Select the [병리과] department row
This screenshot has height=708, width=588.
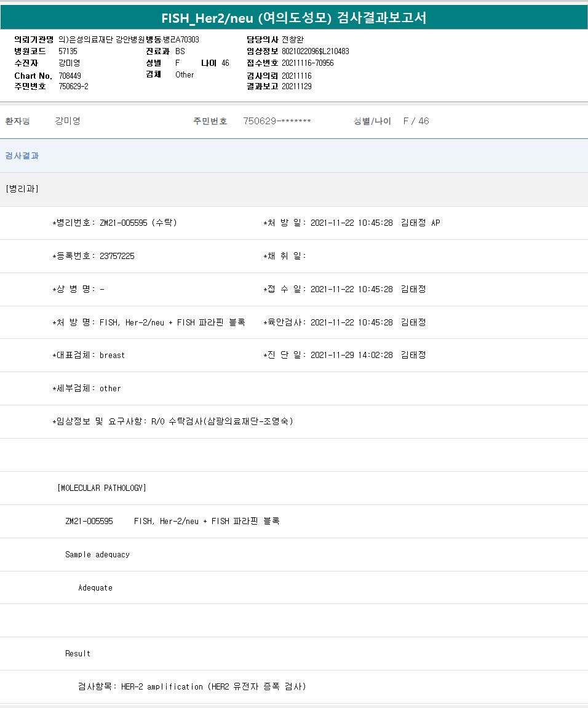(22, 189)
